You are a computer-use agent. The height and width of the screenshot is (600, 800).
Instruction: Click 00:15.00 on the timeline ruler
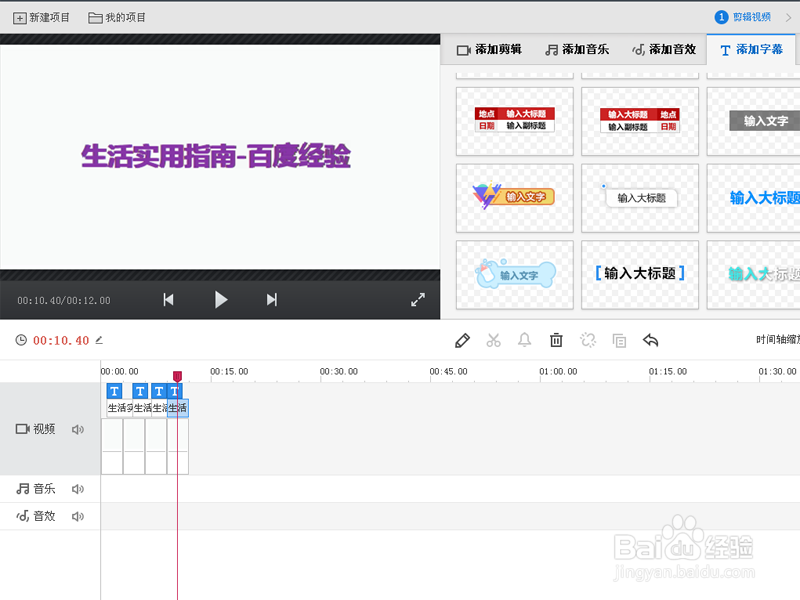(x=229, y=371)
